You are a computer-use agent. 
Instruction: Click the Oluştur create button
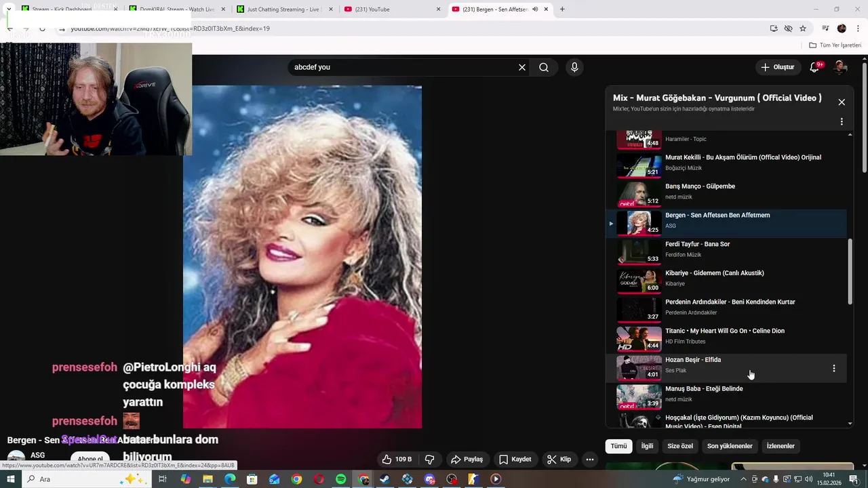(x=777, y=67)
